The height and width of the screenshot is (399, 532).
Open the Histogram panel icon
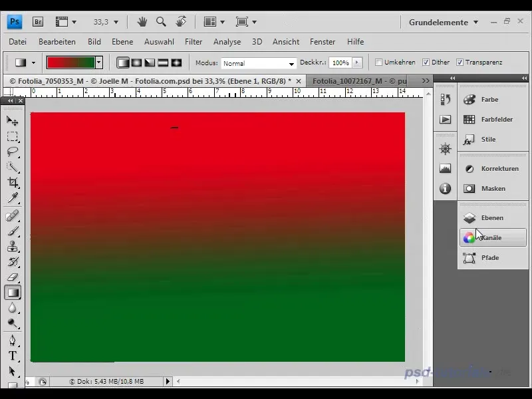[x=445, y=168]
